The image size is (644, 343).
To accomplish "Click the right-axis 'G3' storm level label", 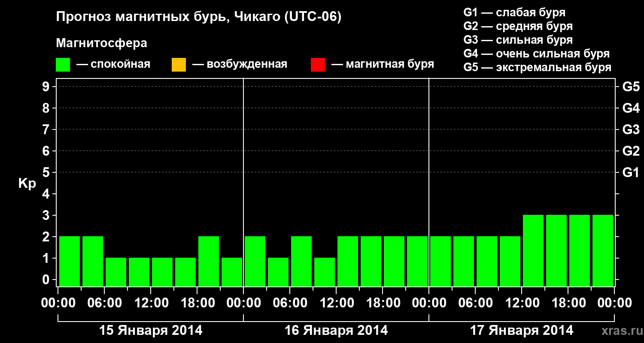I will (x=631, y=129).
